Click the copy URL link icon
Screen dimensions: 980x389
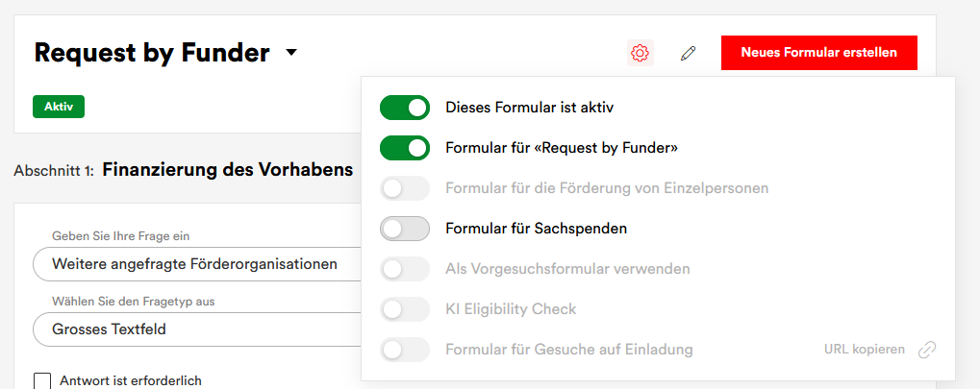927,350
